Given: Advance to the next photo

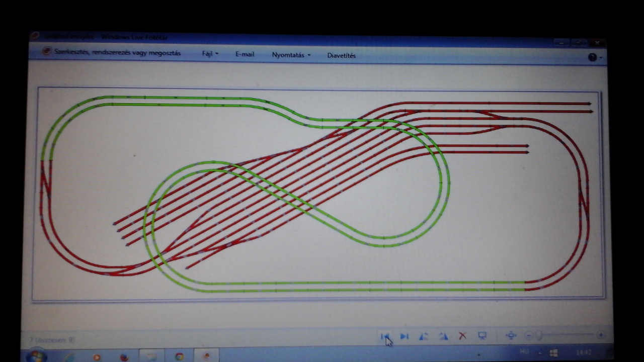Looking at the screenshot, I should point(404,336).
